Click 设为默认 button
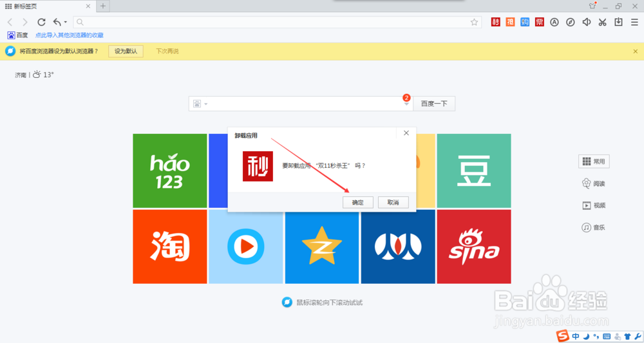This screenshot has height=343, width=644. point(126,51)
